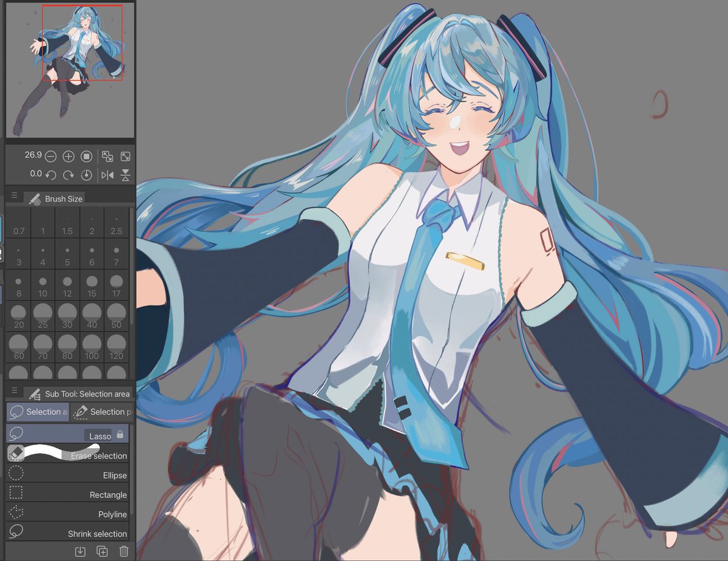Open the Sub Tool palette menu

[x=14, y=392]
